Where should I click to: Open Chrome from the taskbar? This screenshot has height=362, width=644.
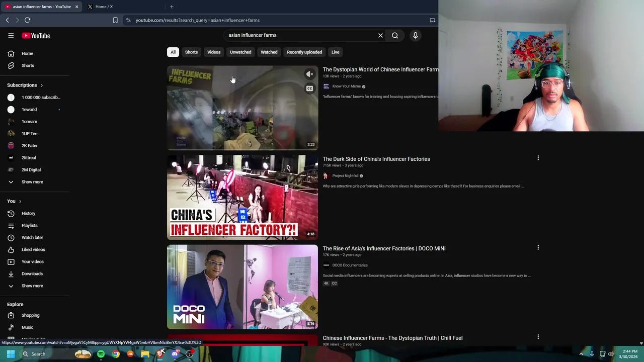(x=116, y=354)
